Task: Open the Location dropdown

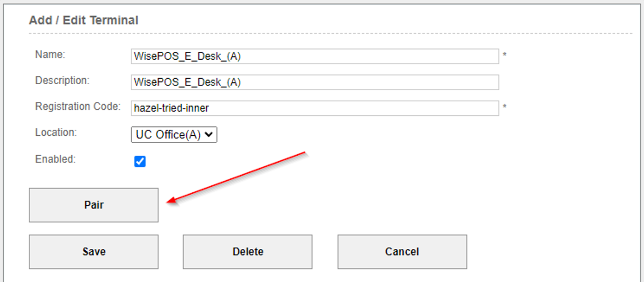Action: (x=174, y=135)
